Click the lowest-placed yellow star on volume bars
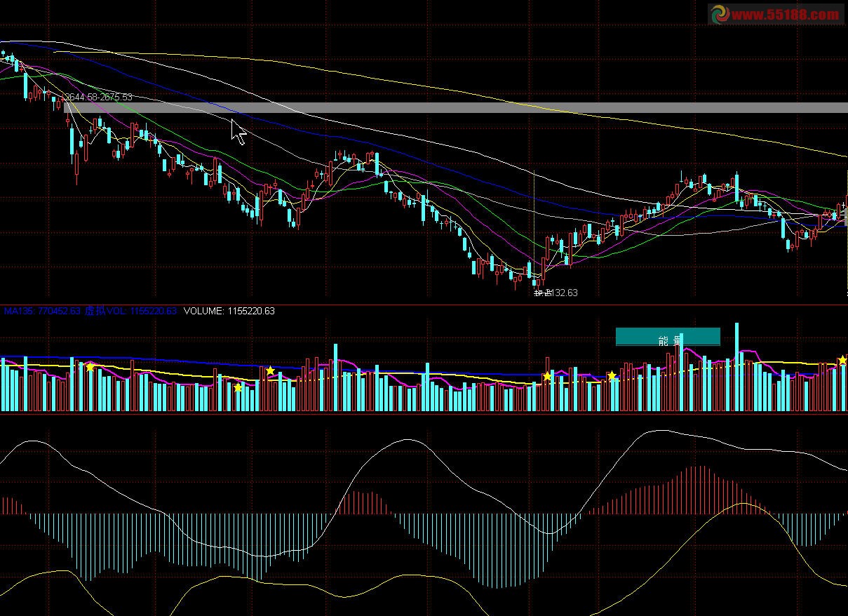The image size is (848, 616). 238,387
